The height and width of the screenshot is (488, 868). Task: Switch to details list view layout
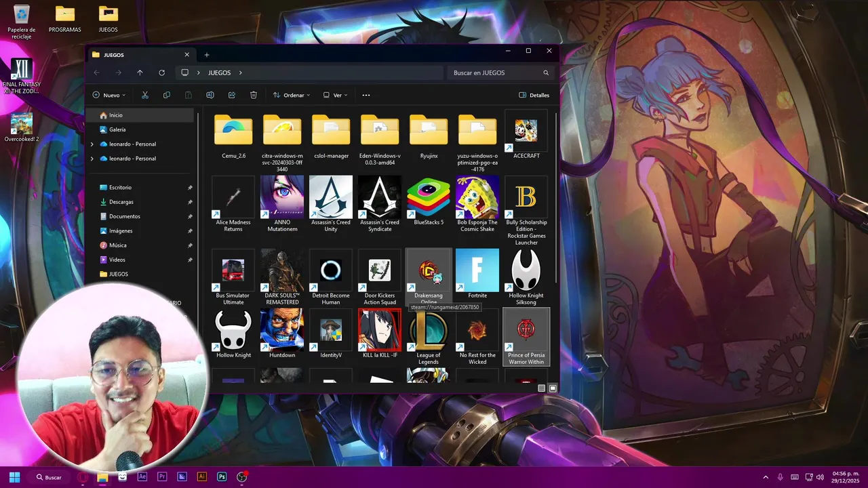(542, 388)
